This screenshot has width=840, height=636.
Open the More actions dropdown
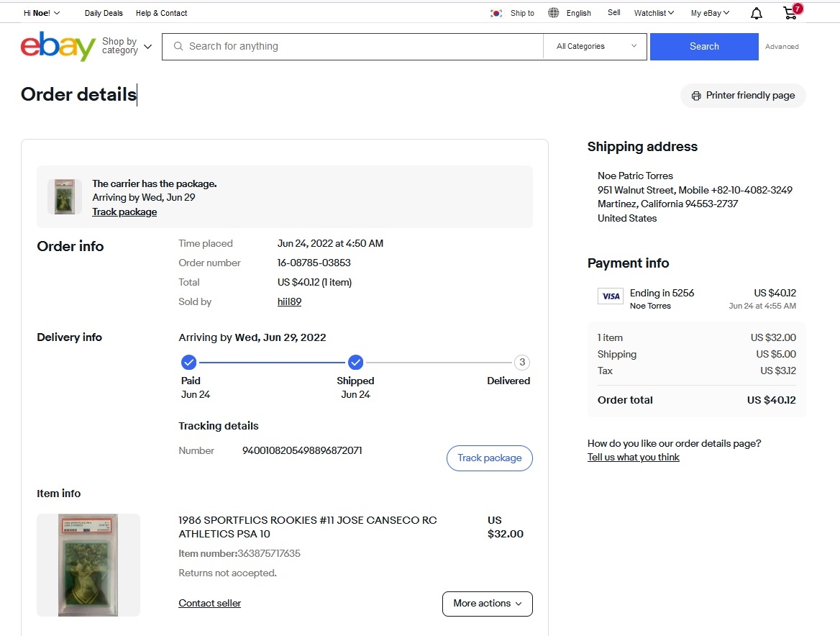(488, 604)
